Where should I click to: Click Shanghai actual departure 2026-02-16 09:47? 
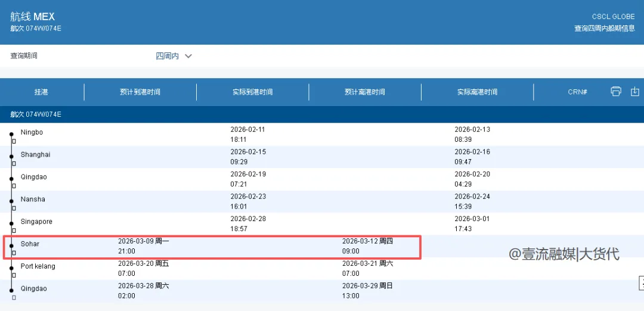point(472,157)
